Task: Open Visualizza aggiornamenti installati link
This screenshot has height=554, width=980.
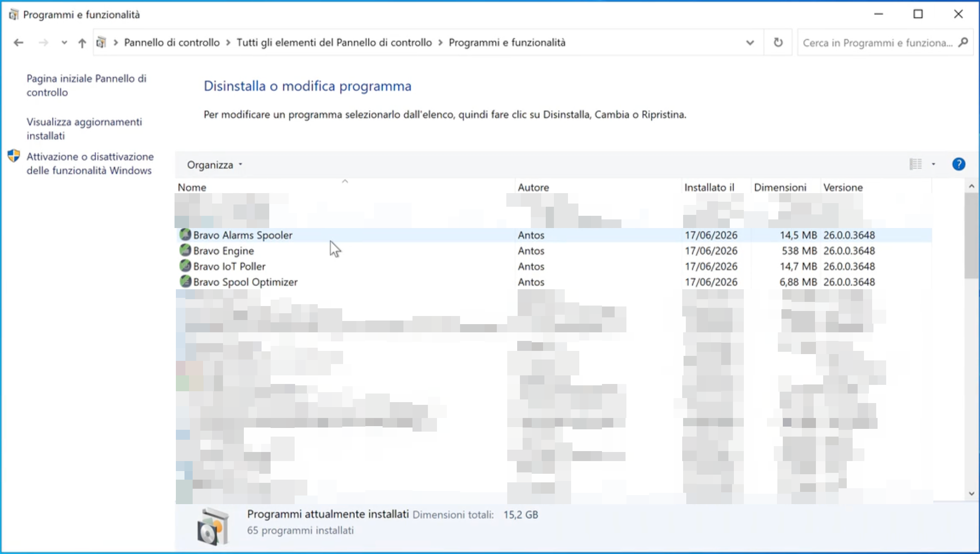Action: pyautogui.click(x=84, y=129)
